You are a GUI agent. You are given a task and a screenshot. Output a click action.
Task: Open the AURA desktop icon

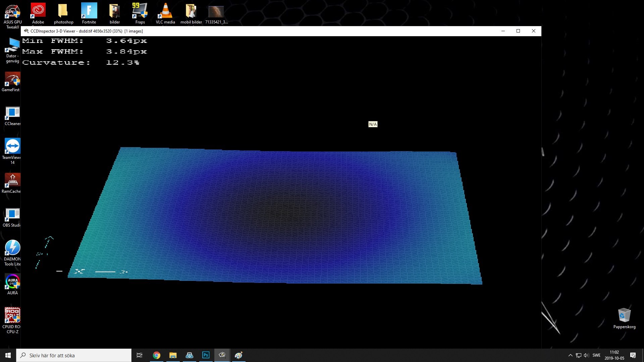[x=12, y=283]
